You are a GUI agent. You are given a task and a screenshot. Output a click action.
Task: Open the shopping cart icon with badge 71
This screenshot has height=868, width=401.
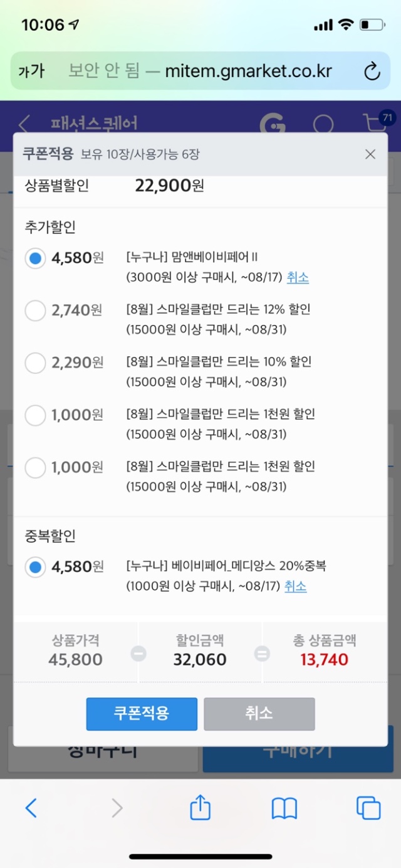click(376, 122)
